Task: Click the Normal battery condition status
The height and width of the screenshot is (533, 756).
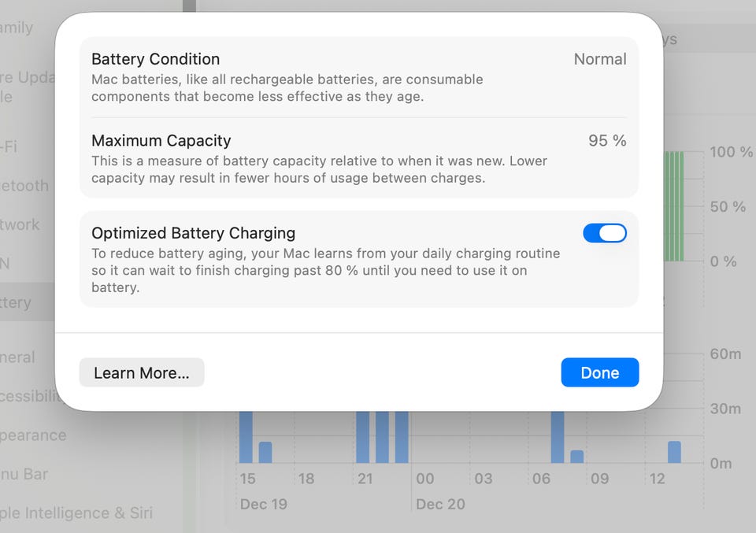Action: (x=599, y=59)
